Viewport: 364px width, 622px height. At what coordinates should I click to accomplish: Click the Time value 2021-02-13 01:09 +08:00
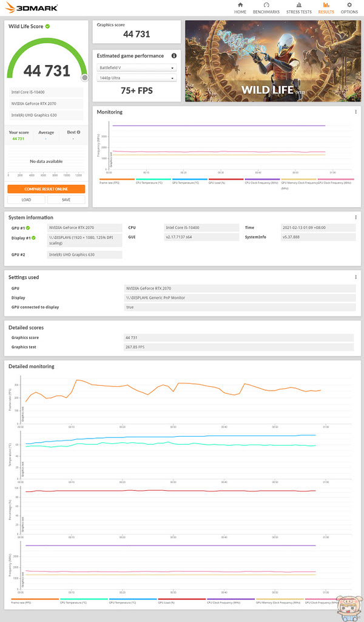319,228
